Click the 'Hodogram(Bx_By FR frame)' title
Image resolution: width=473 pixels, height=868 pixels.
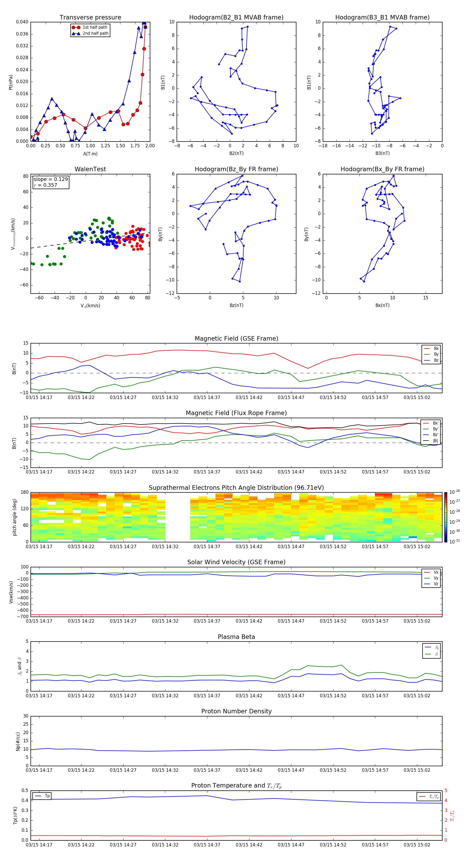click(x=382, y=169)
